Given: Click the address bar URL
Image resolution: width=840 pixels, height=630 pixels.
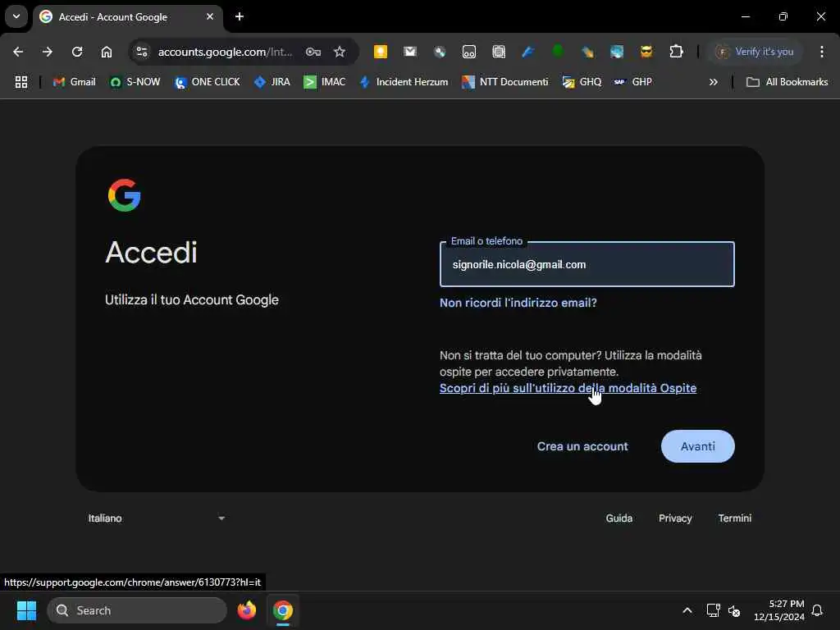Looking at the screenshot, I should coord(225,52).
